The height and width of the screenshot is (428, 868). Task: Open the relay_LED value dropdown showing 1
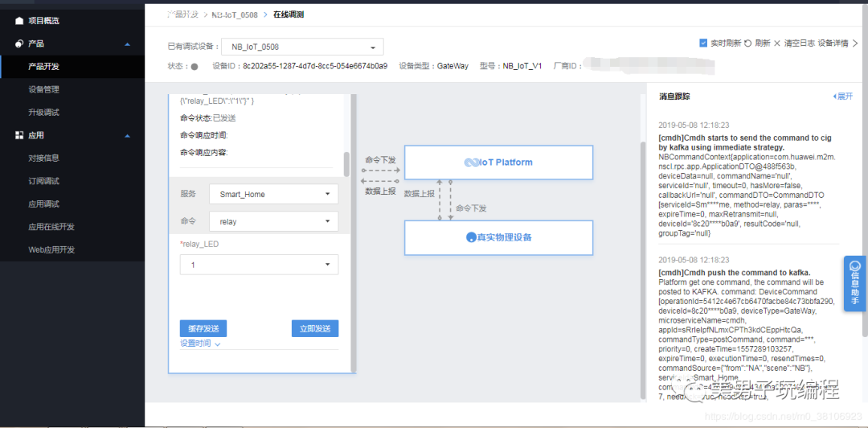pos(259,265)
